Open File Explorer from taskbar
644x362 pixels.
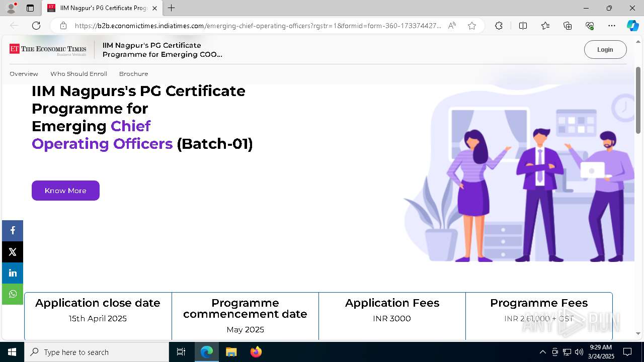(231, 352)
